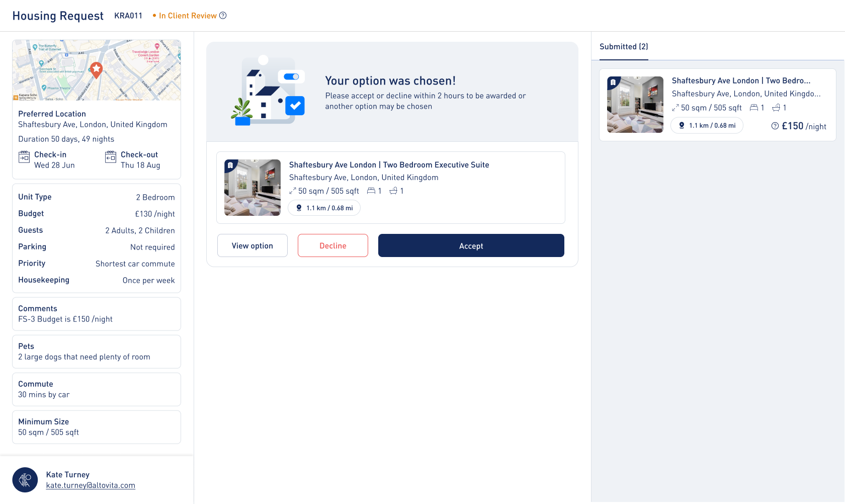Click the truncated Shaftesbury Ave London | Two Bedro... title
The image size is (845, 504).
coord(741,81)
